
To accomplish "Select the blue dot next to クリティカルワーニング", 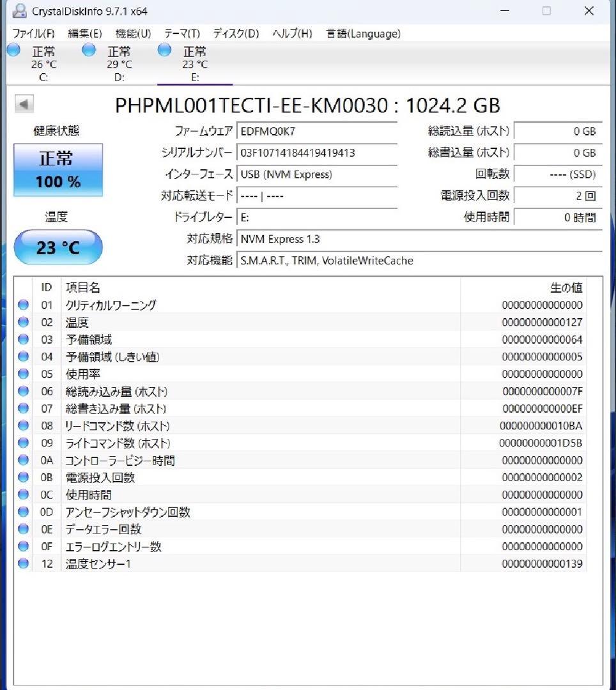I will pos(23,305).
